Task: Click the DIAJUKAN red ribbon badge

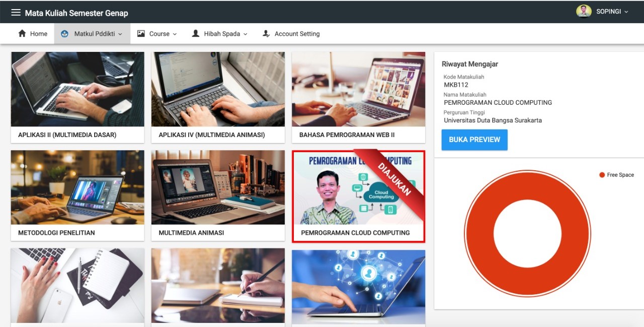Action: coord(394,178)
